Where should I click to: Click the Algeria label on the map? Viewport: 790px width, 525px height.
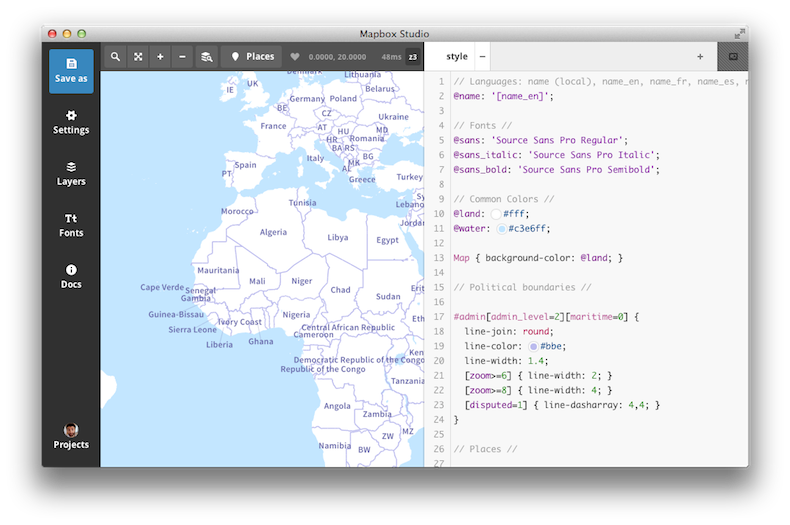[273, 232]
